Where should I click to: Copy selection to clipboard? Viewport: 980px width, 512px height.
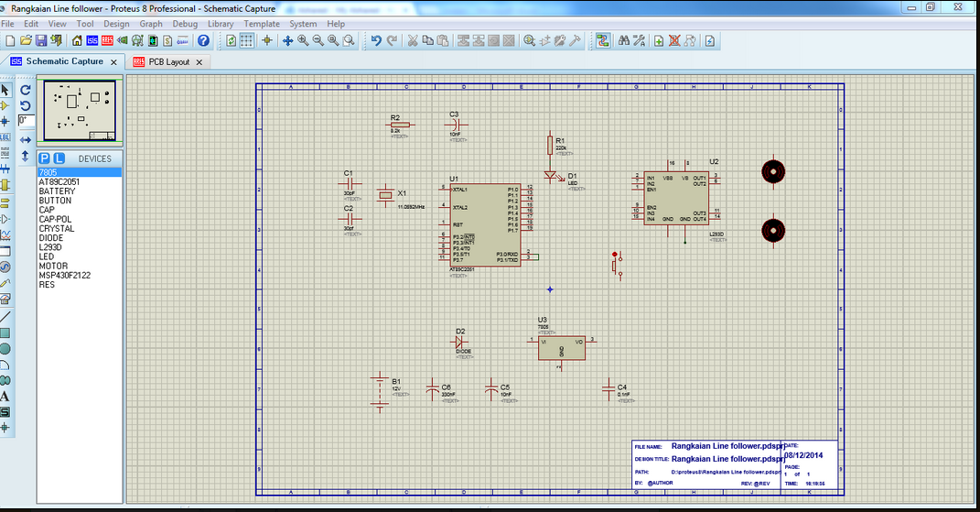(x=428, y=40)
